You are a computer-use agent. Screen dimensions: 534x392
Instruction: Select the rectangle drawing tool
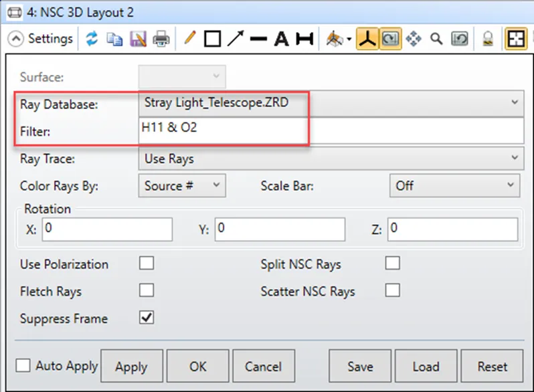[212, 39]
